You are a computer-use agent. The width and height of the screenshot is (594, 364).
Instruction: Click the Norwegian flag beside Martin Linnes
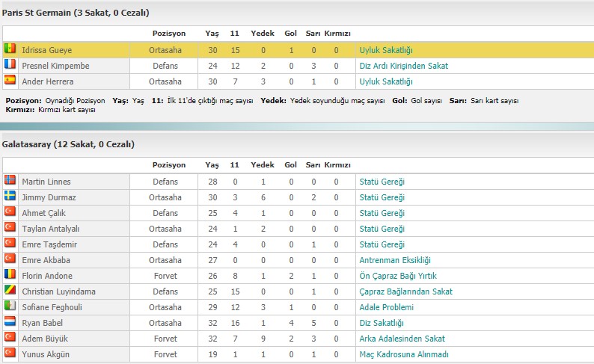click(10, 179)
